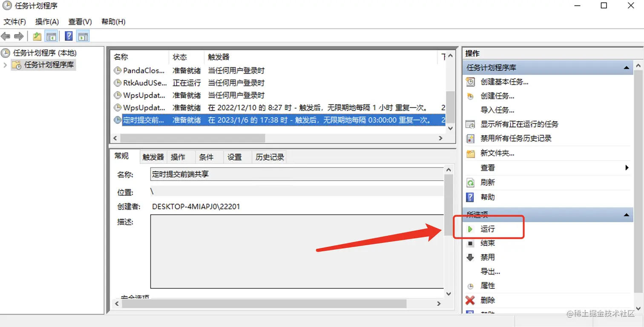Click the 显示所有正在运行的任务 icon

(470, 124)
